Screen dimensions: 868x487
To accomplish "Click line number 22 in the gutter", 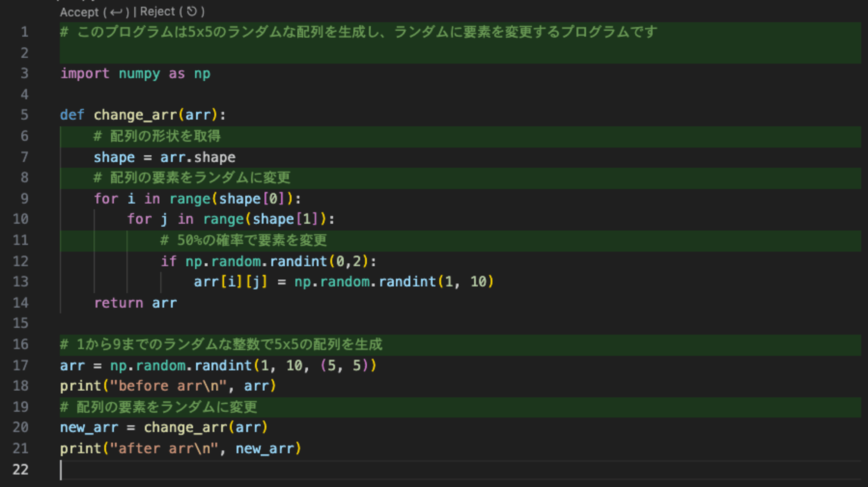I will click(x=20, y=469).
